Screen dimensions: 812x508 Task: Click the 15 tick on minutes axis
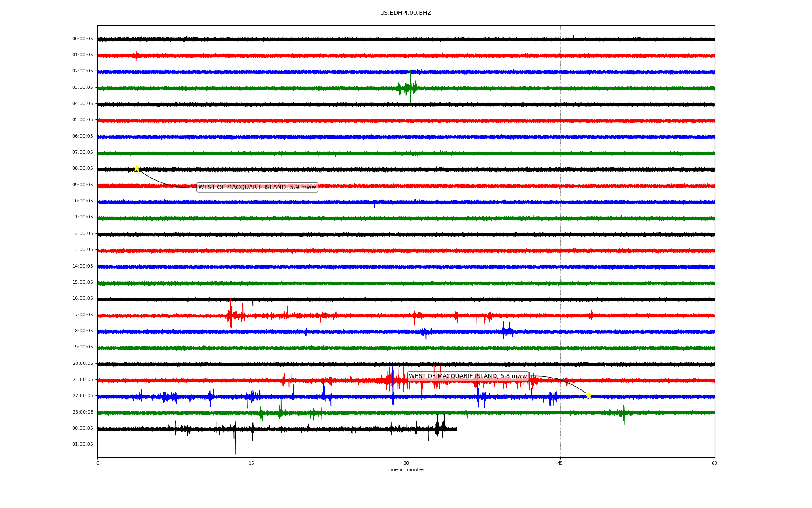[252, 463]
